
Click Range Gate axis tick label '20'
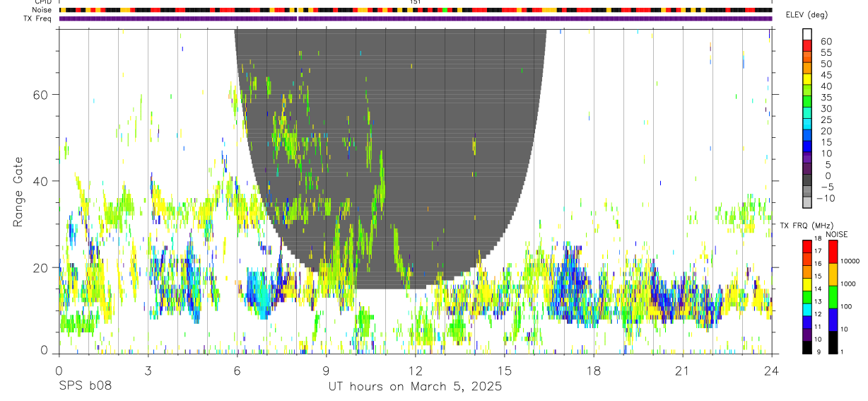tap(41, 268)
